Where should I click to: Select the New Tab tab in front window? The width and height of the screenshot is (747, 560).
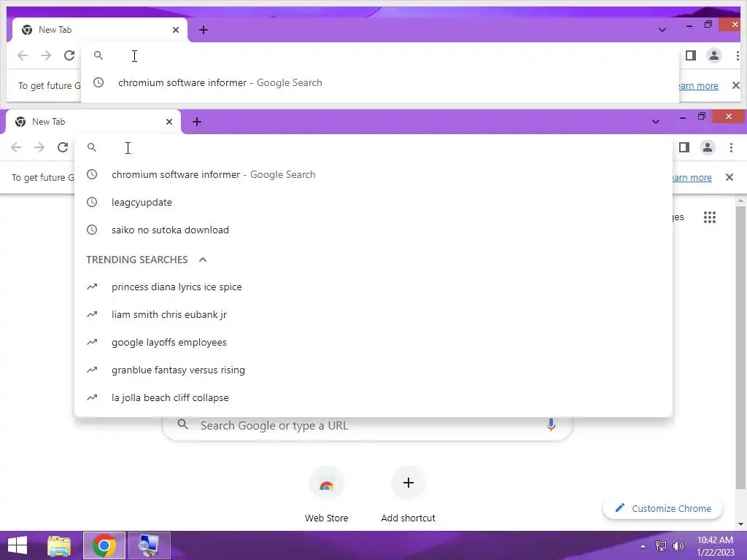click(x=93, y=122)
